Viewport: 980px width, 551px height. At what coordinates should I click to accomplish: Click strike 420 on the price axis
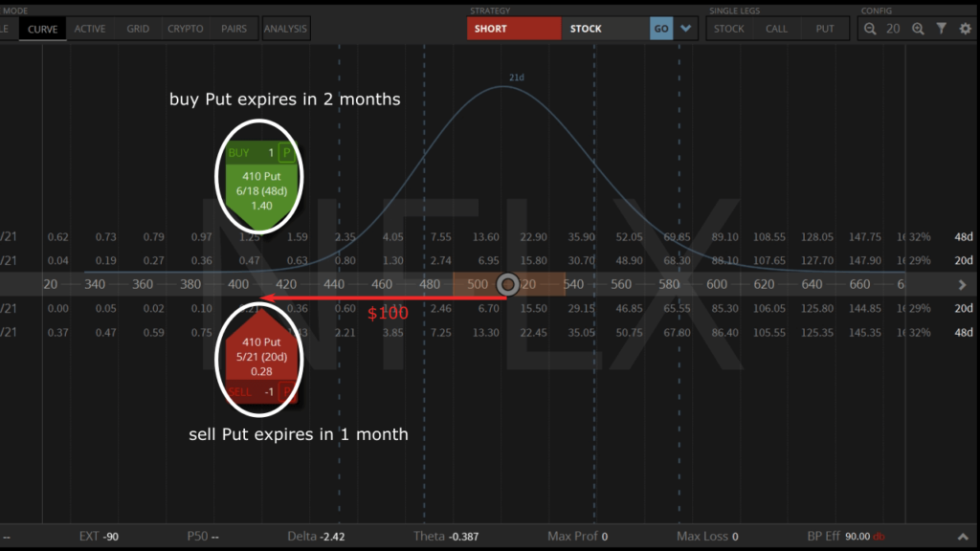click(x=286, y=284)
